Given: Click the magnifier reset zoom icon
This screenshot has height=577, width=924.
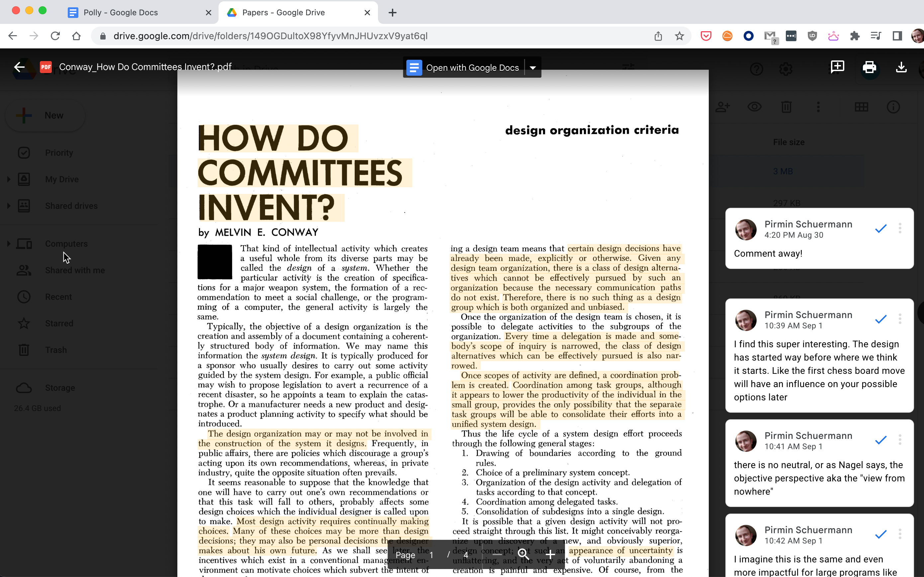Looking at the screenshot, I should tap(523, 554).
